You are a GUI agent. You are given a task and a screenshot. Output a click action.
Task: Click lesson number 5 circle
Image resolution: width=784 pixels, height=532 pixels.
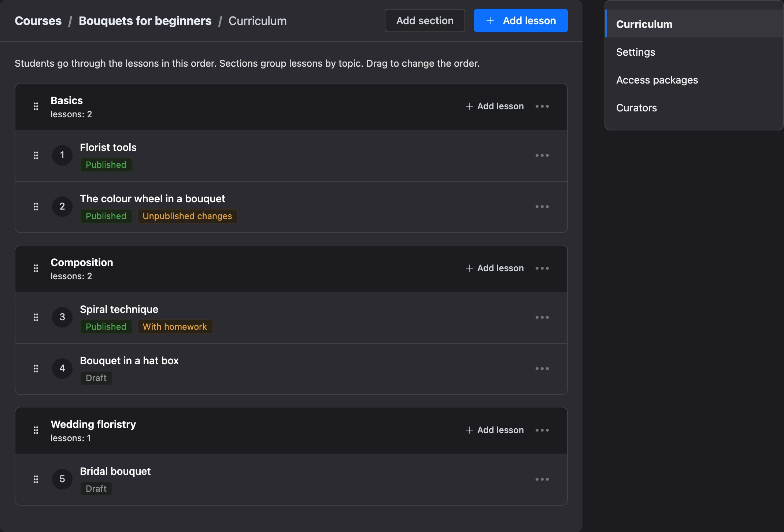tap(62, 479)
